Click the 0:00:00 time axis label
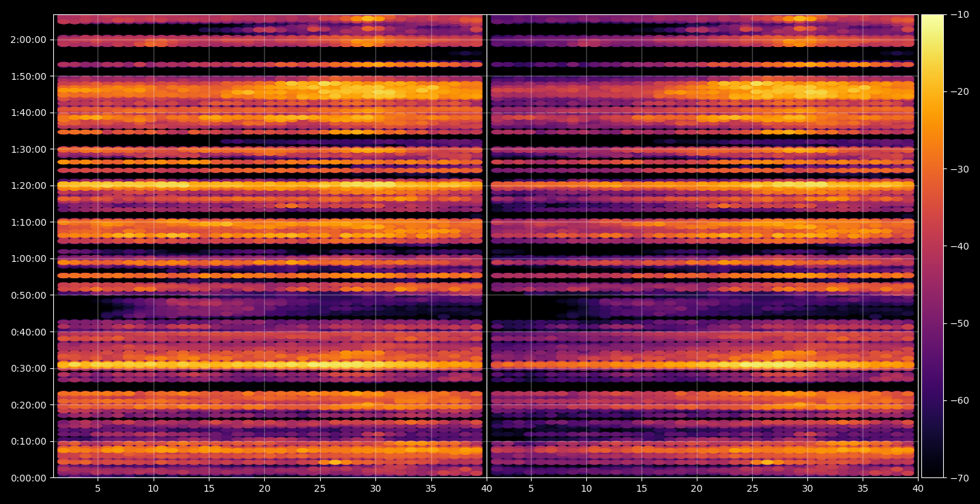Image resolution: width=980 pixels, height=504 pixels. coord(29,478)
